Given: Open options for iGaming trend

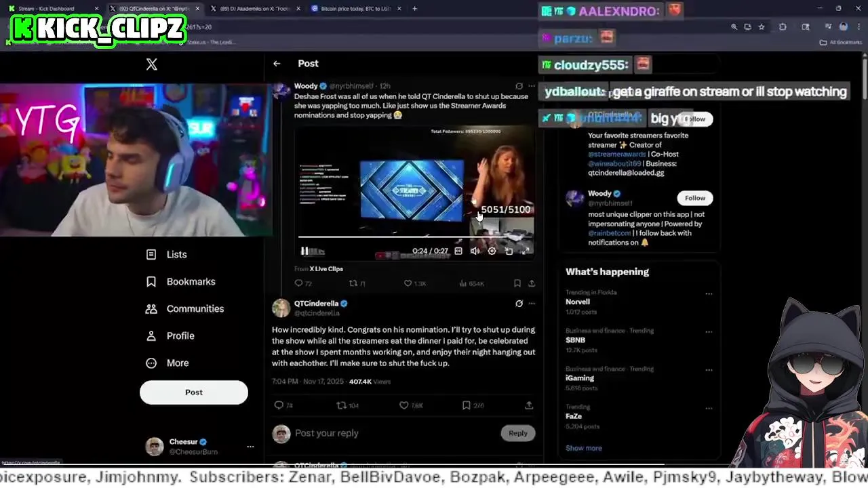Looking at the screenshot, I should [709, 370].
